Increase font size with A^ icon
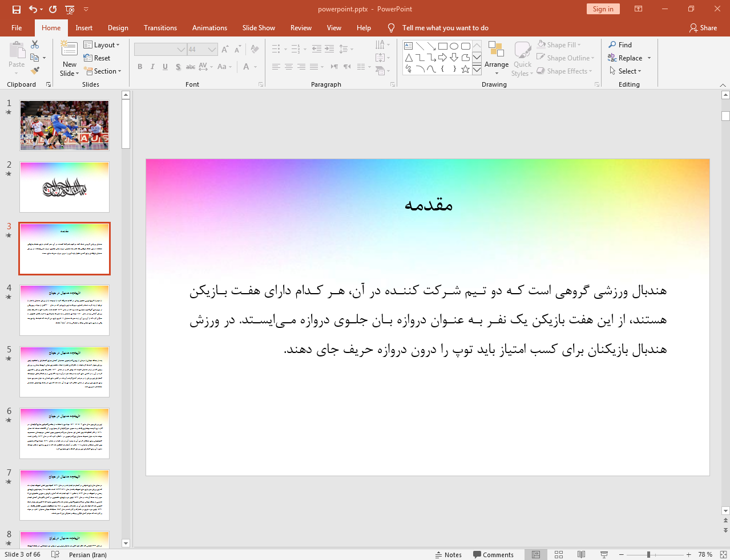Viewport: 730px width, 560px height. point(225,50)
